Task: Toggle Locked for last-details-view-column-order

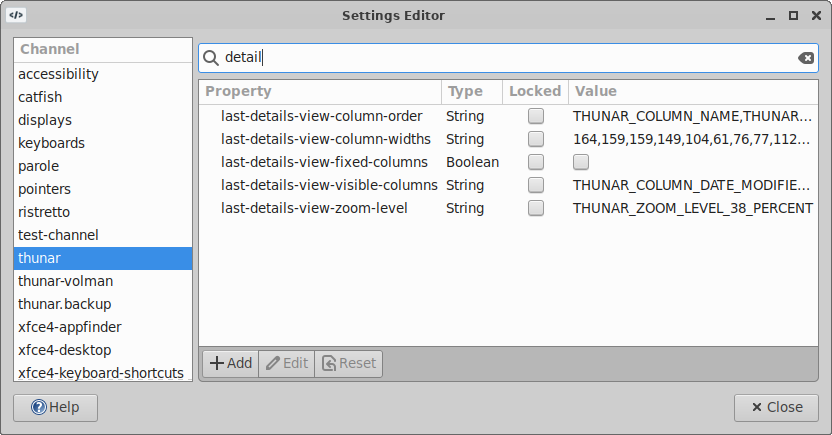Action: [536, 116]
